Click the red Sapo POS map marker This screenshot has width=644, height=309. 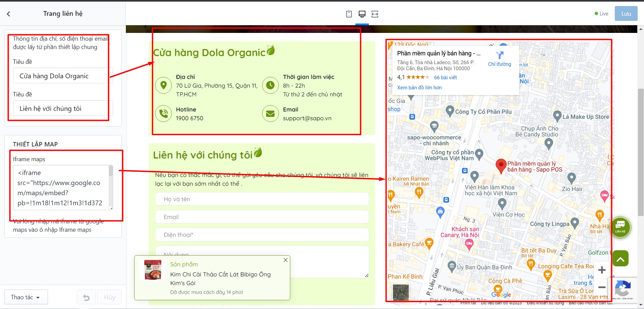tap(501, 166)
